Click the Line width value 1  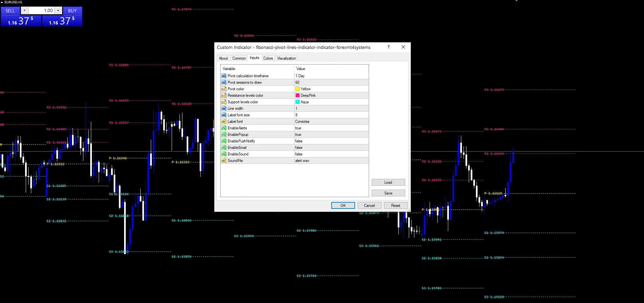point(296,108)
